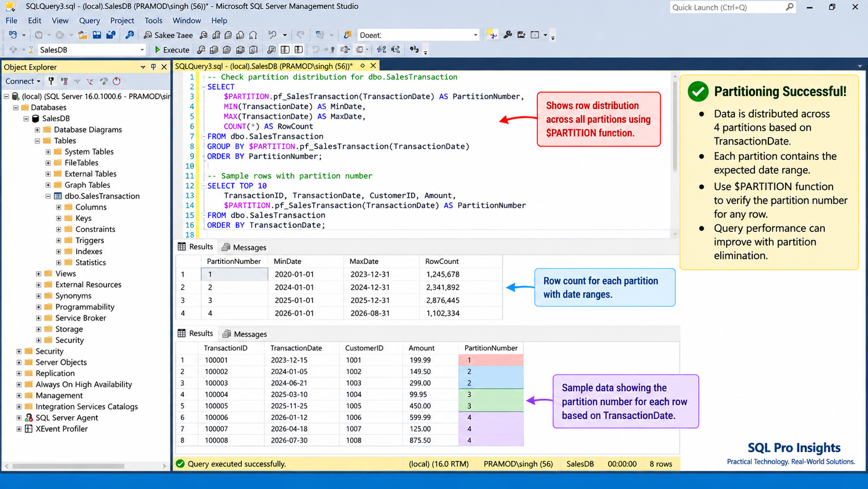Click the Sakee Taee toolbar button
The image size is (868, 489).
click(168, 35)
